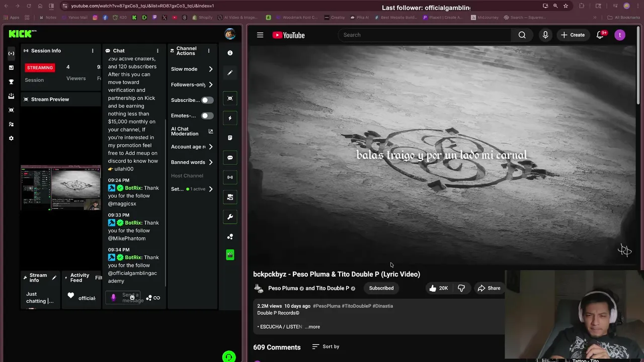Open the All Bookmarks folder
This screenshot has height=362, width=644.
pyautogui.click(x=624, y=18)
